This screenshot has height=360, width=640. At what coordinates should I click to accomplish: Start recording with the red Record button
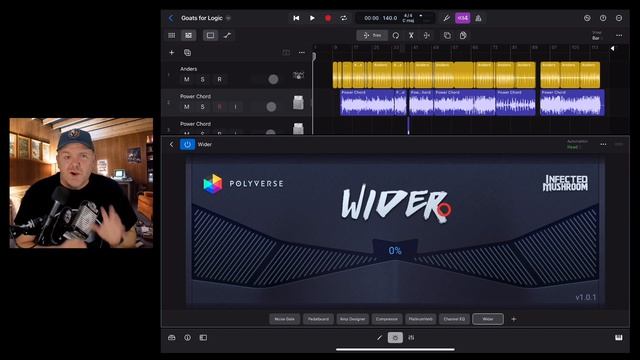(x=328, y=18)
